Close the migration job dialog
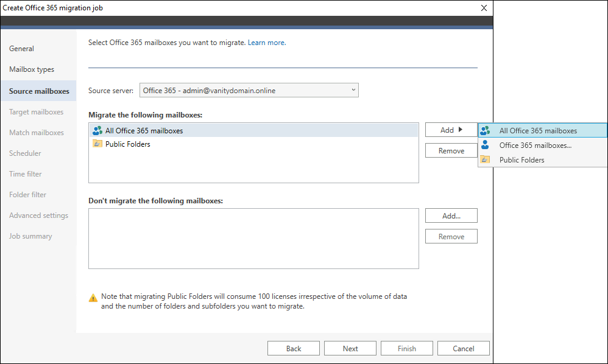This screenshot has height=364, width=608. pos(484,8)
